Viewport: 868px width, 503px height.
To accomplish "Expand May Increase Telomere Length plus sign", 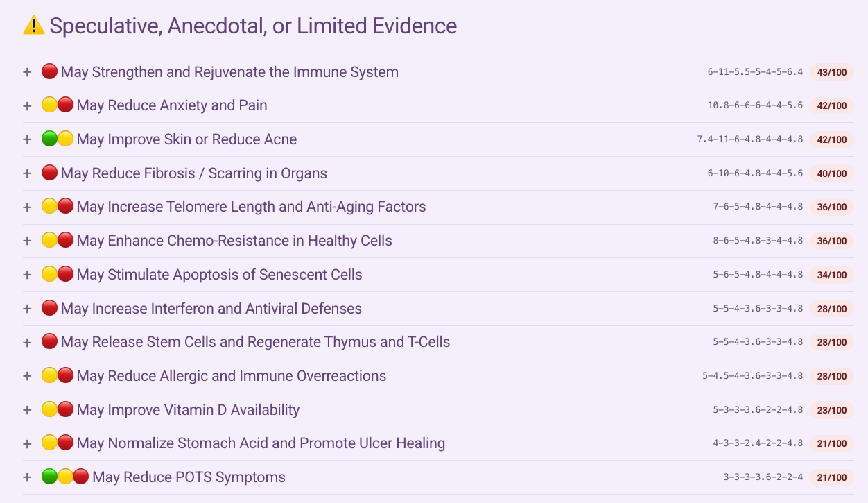I will pos(27,207).
